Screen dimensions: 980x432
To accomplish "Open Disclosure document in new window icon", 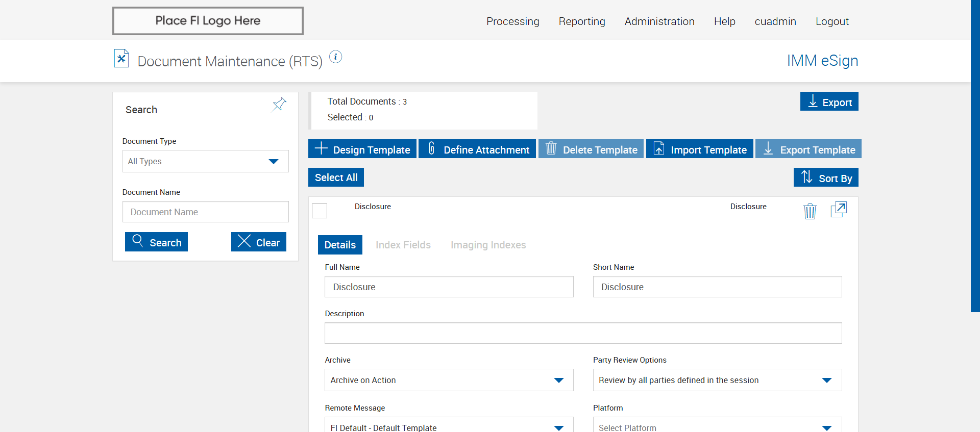I will 838,210.
